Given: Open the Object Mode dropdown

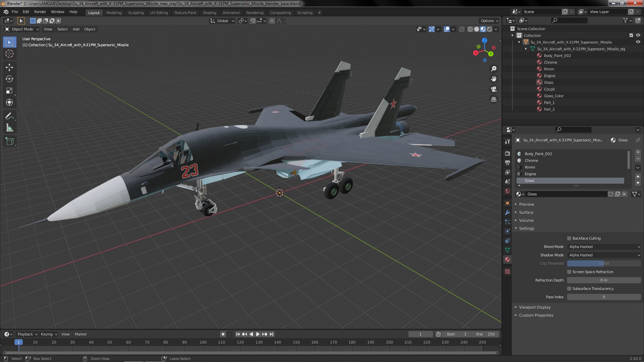Looking at the screenshot, I should 22,29.
